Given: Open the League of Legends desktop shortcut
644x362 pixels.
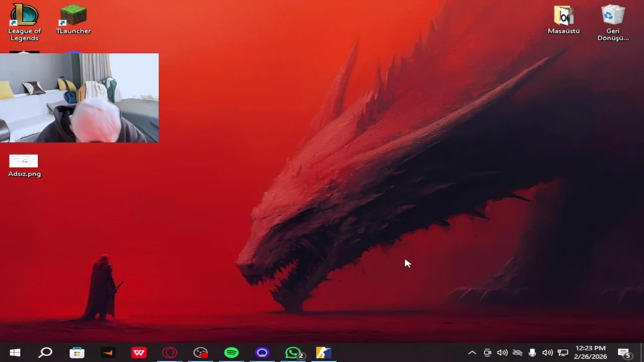Looking at the screenshot, I should tap(24, 23).
